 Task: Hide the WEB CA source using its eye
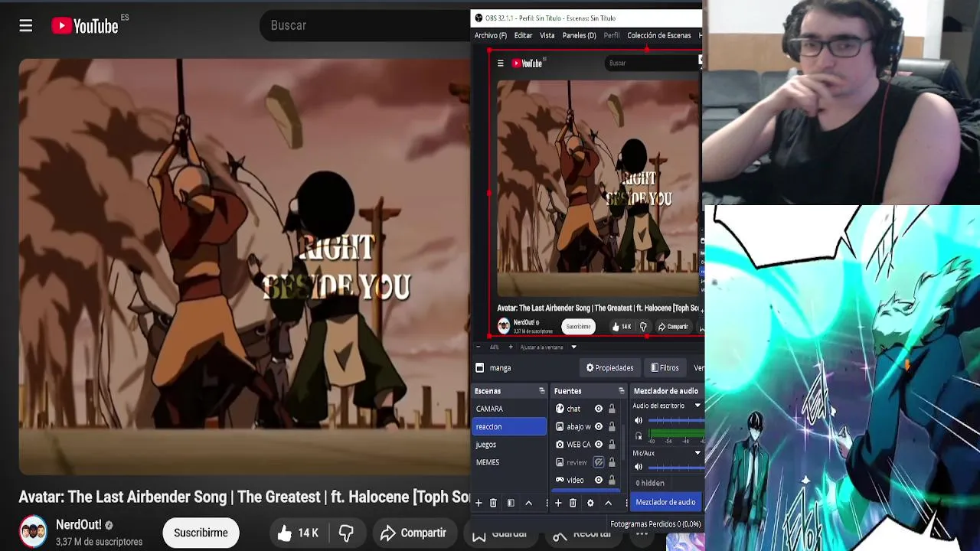599,445
